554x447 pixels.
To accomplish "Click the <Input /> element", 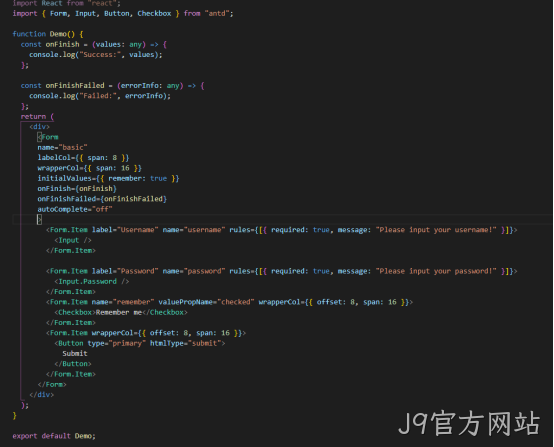I will point(73,240).
